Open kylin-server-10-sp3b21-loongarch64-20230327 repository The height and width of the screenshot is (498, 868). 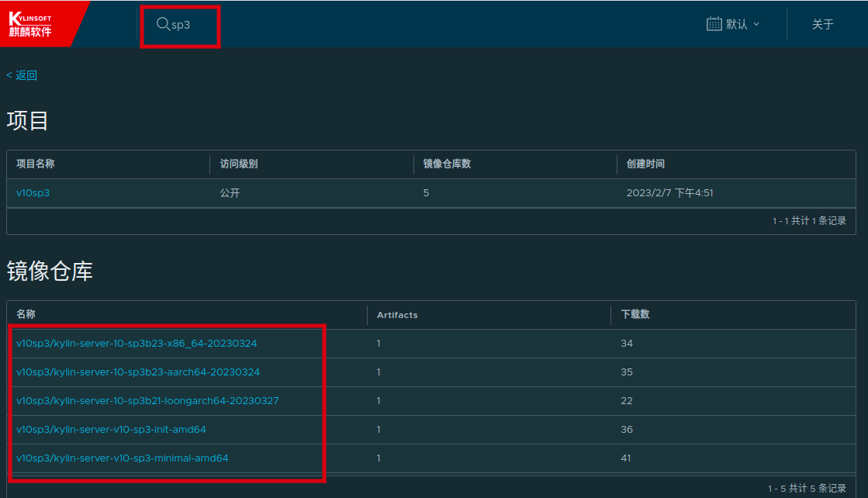tap(147, 401)
